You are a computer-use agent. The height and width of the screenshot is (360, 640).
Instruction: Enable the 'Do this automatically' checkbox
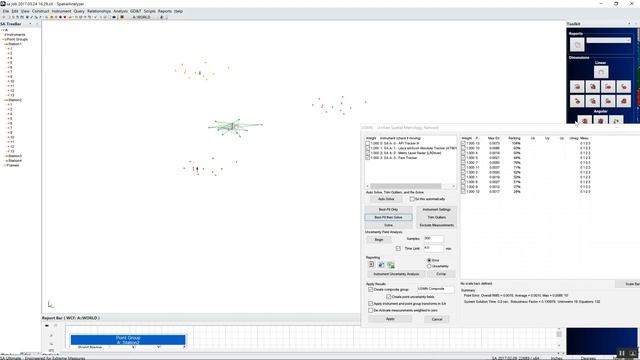(x=412, y=199)
